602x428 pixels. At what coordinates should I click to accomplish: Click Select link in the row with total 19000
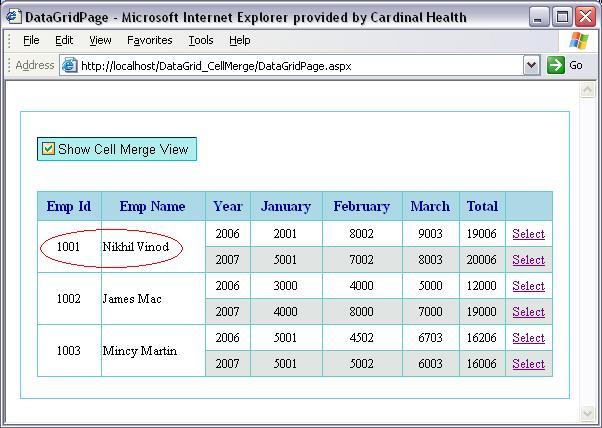pyautogui.click(x=528, y=312)
